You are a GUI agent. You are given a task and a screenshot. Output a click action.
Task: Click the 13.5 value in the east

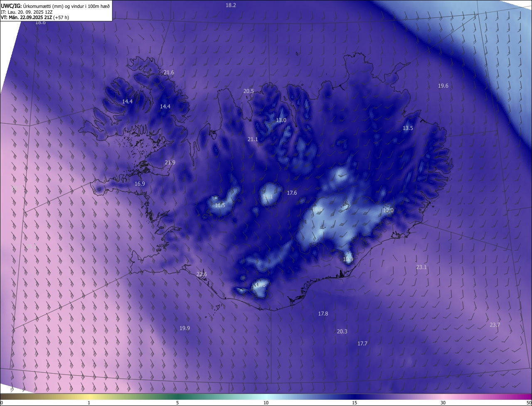(408, 128)
